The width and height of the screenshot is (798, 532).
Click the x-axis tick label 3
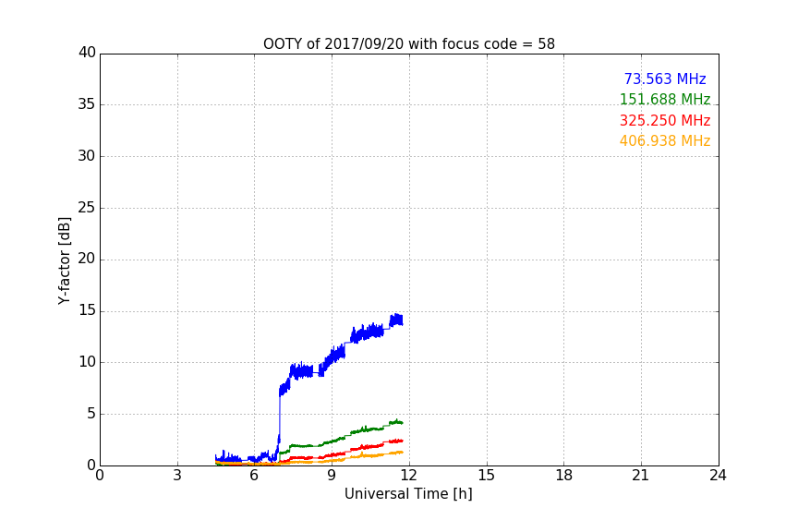pyautogui.click(x=177, y=476)
